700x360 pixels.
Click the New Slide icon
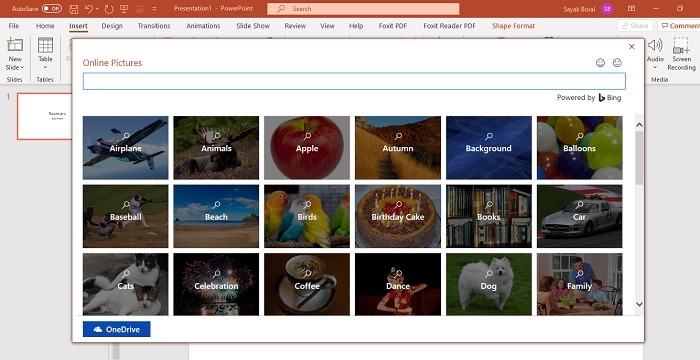coord(15,45)
